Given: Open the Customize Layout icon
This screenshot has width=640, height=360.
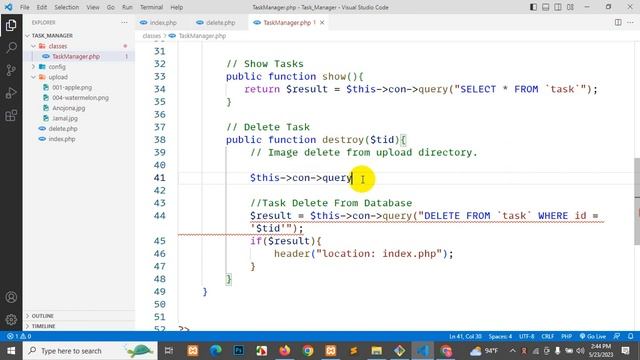Looking at the screenshot, I should [570, 7].
